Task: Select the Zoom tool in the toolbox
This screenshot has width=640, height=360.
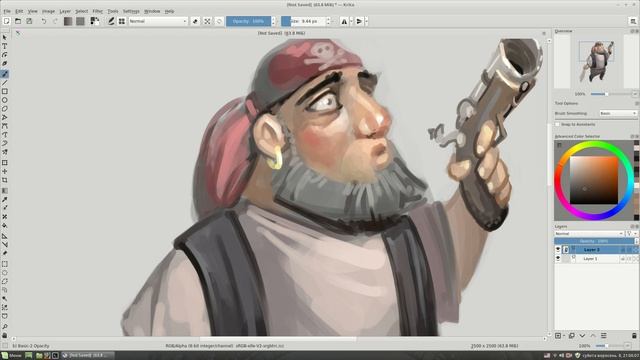Action: [x=4, y=327]
